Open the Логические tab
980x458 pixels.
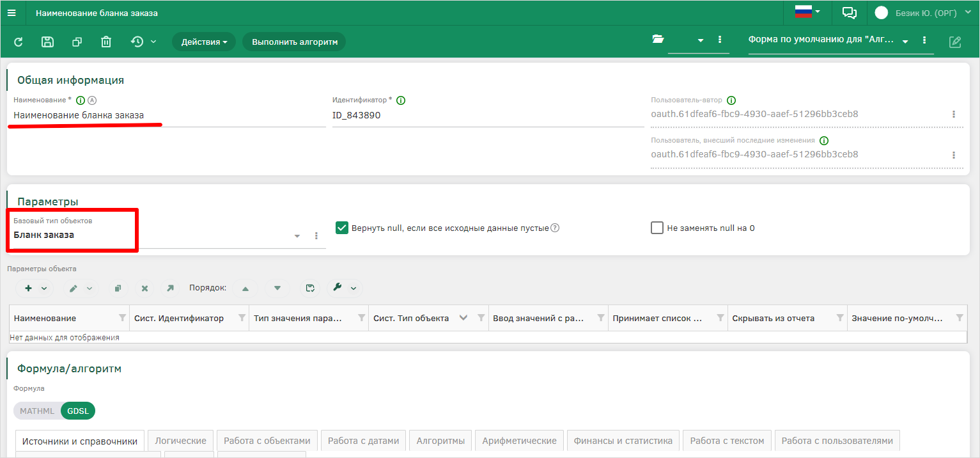[181, 441]
